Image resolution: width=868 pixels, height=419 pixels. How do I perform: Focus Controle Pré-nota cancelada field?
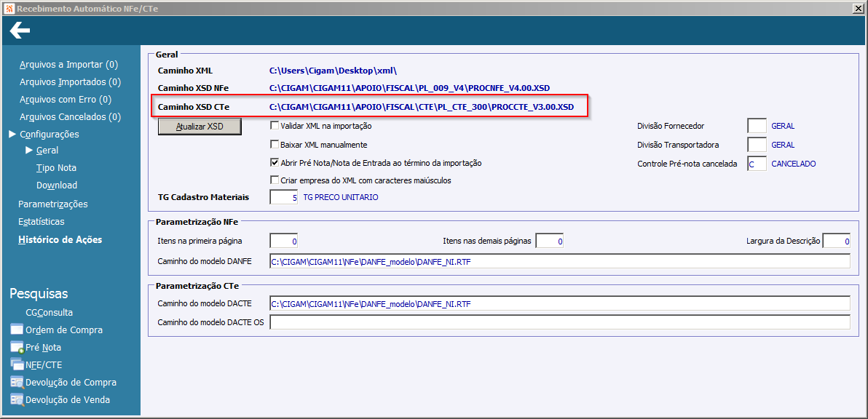(757, 164)
